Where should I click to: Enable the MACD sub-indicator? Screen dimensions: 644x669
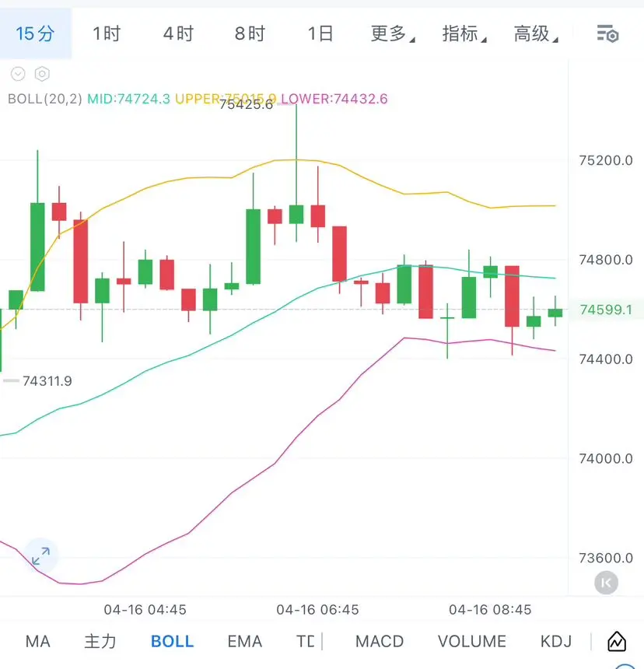point(380,641)
